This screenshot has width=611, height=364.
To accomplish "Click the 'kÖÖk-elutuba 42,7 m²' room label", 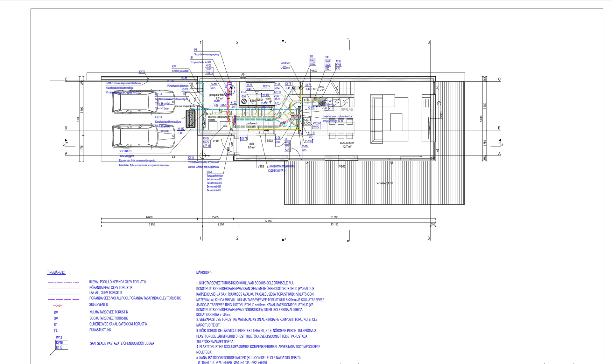I will (347, 145).
